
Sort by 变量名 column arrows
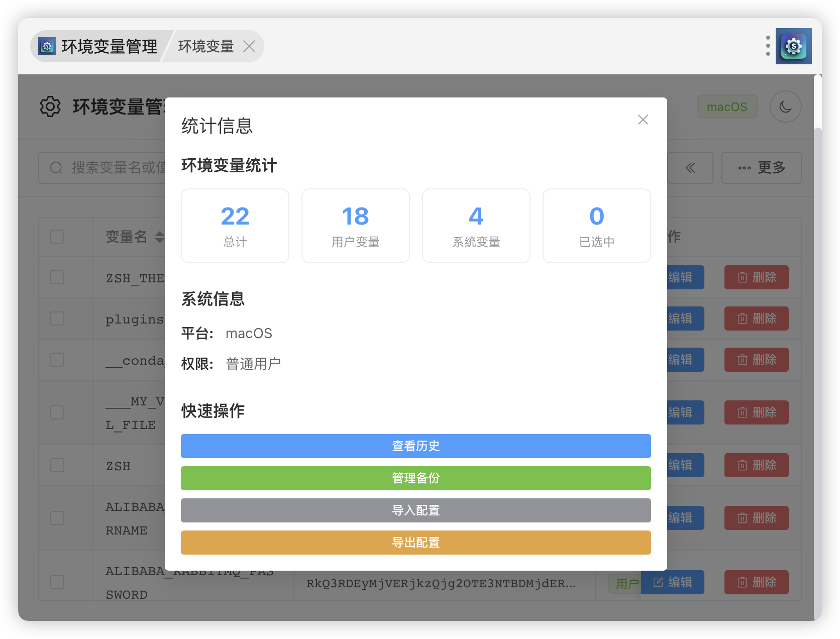coord(159,237)
